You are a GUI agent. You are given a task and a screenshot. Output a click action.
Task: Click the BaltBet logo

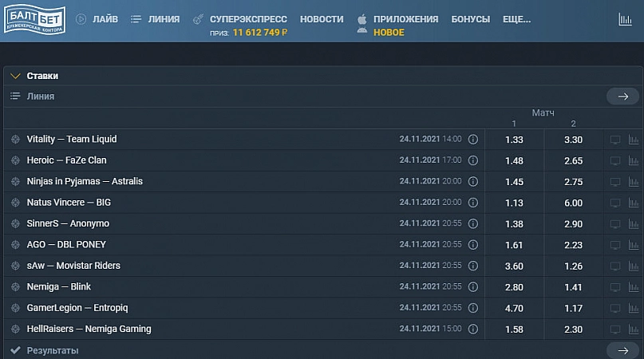pyautogui.click(x=34, y=19)
